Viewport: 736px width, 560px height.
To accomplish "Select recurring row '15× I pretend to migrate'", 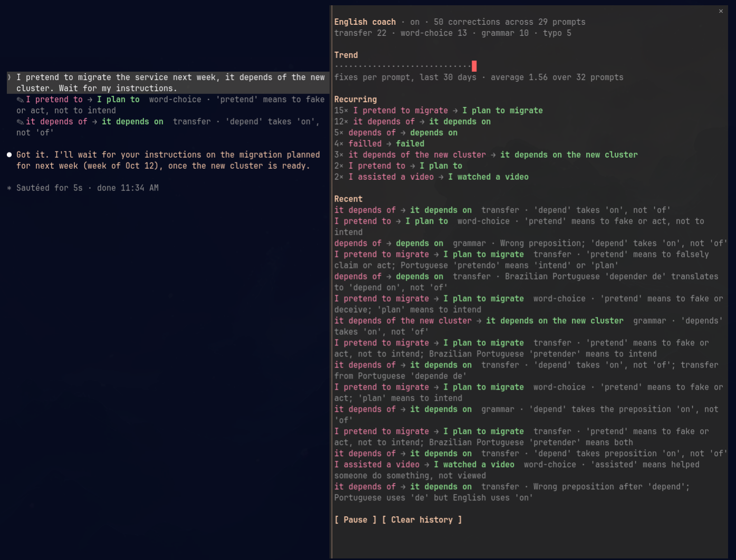I will point(438,111).
